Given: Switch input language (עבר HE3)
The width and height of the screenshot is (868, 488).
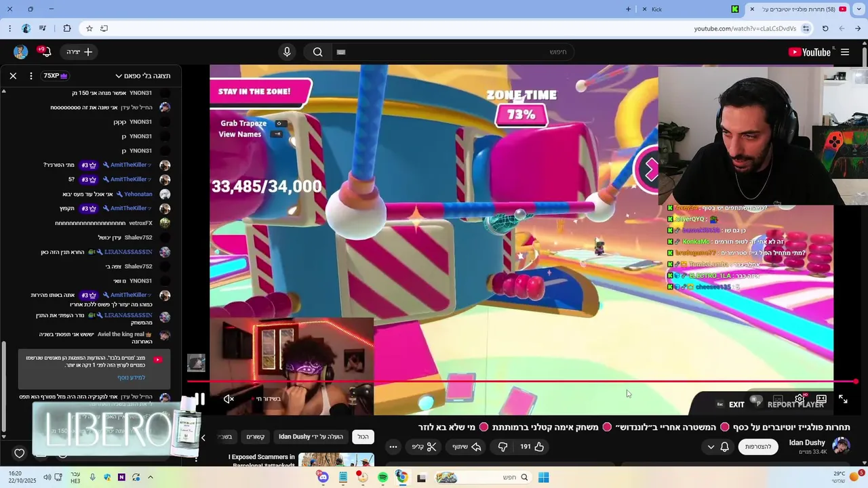Looking at the screenshot, I should (76, 477).
